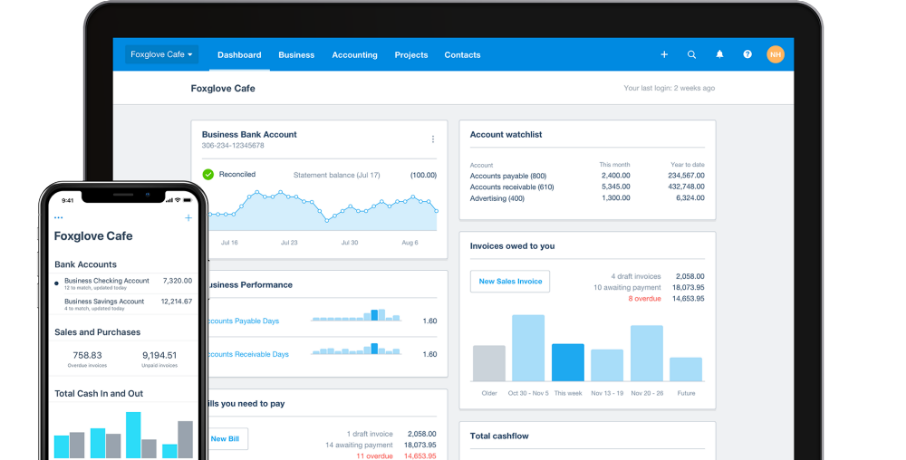Tap the plus icon on the phone screen
This screenshot has height=460, width=906.
[188, 218]
